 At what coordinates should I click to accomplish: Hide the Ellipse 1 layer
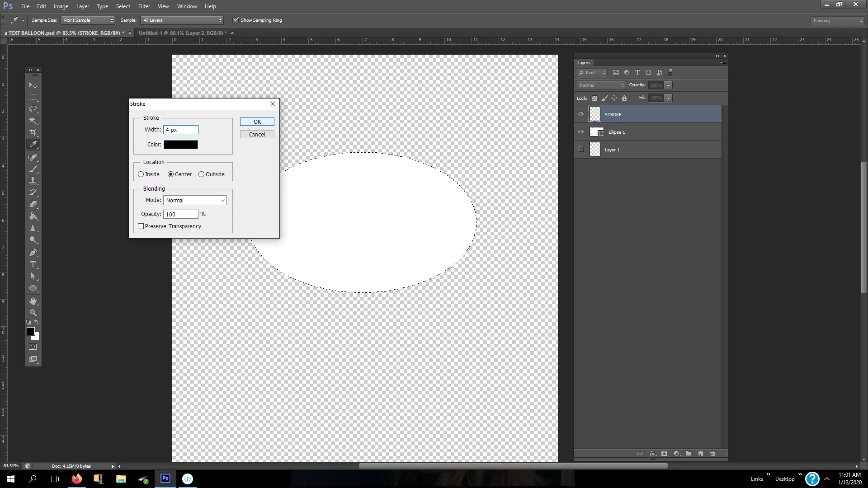pyautogui.click(x=581, y=132)
